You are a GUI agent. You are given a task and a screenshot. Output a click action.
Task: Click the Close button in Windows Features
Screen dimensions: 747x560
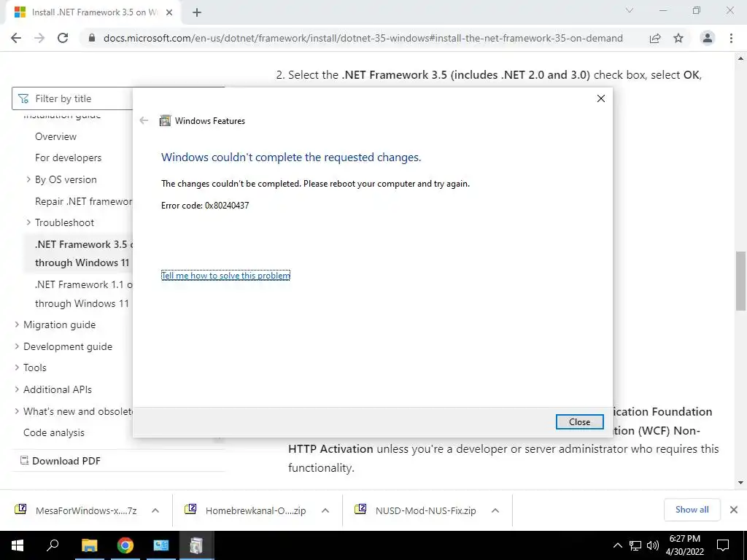click(579, 422)
